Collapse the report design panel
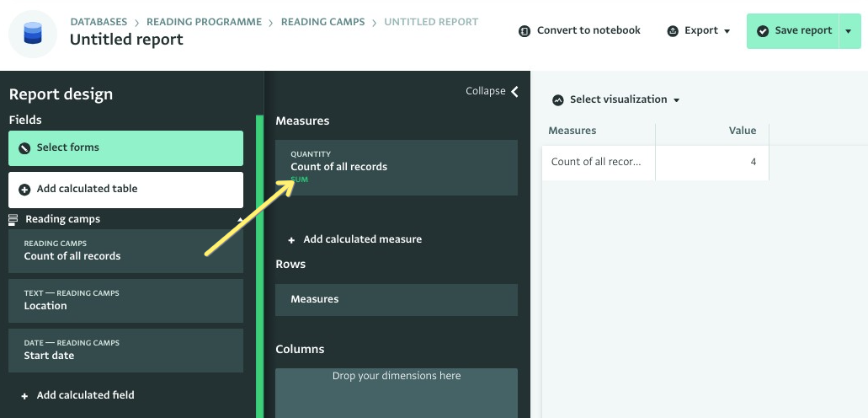 click(x=493, y=91)
